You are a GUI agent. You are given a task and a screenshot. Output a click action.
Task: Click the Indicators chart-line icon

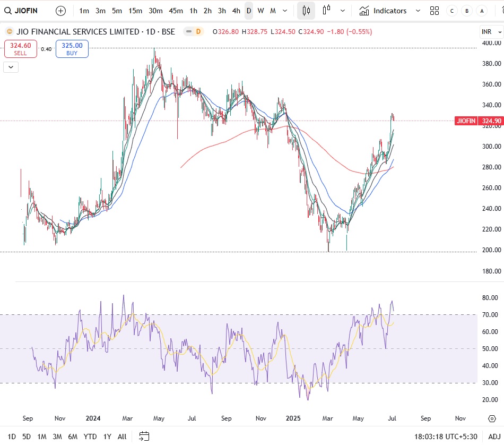pyautogui.click(x=364, y=10)
